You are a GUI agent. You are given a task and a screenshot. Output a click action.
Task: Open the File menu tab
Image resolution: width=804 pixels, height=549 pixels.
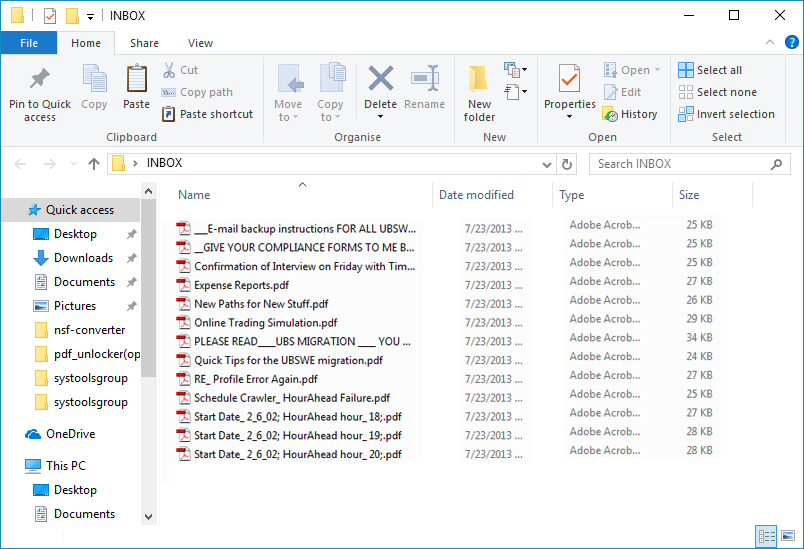click(x=29, y=43)
